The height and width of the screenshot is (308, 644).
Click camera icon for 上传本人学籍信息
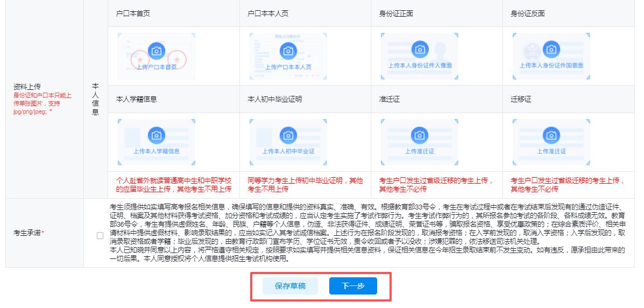[157, 135]
